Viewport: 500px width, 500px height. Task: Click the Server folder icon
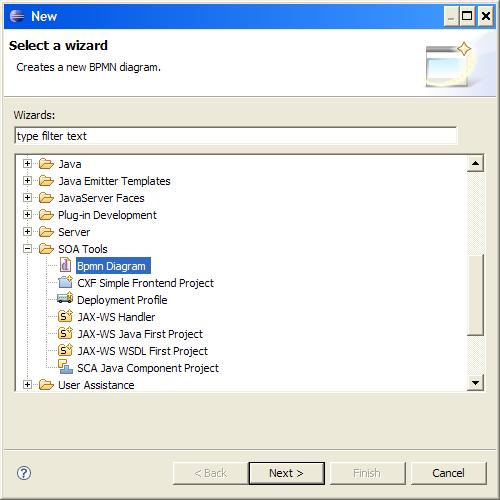pos(46,232)
